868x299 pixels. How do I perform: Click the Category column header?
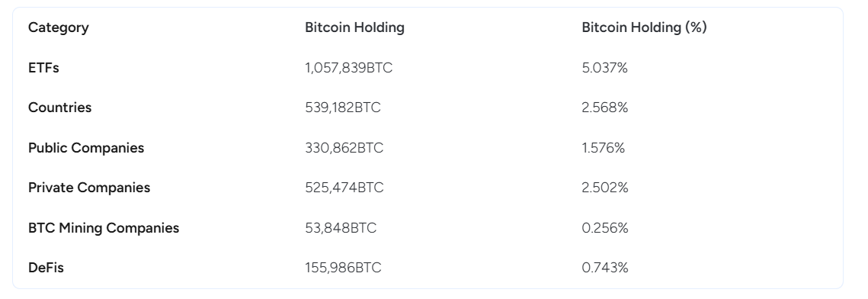pos(58,27)
